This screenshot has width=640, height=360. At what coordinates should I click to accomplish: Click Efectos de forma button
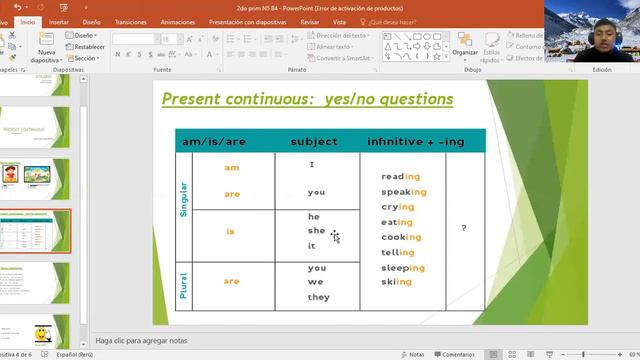click(x=525, y=58)
